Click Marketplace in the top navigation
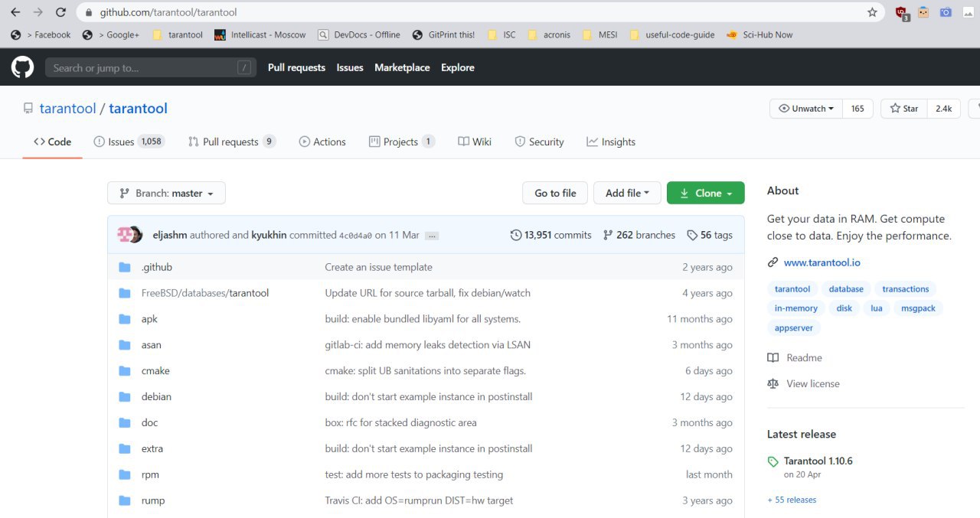 coord(402,67)
